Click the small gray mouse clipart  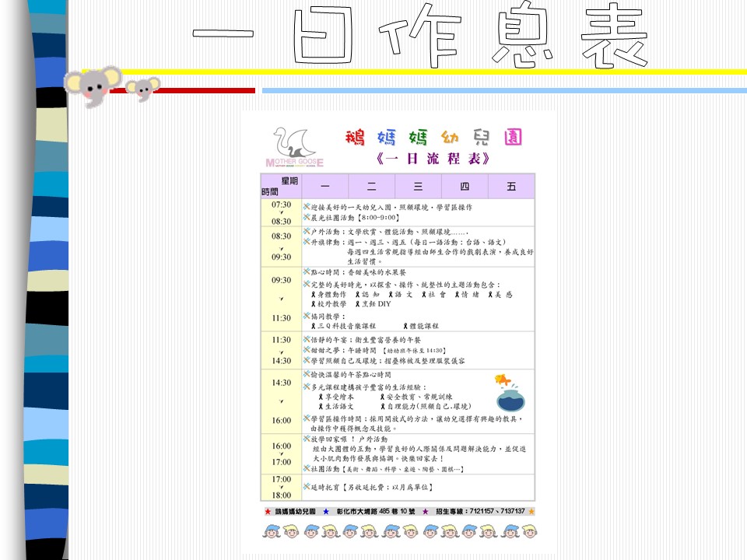coord(143,89)
